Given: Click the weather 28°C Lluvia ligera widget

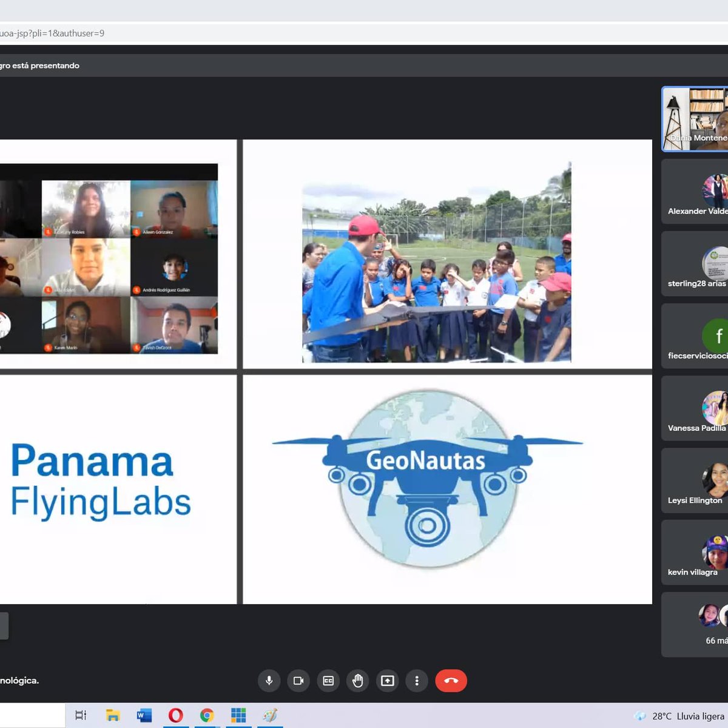Looking at the screenshot, I should tap(681, 716).
